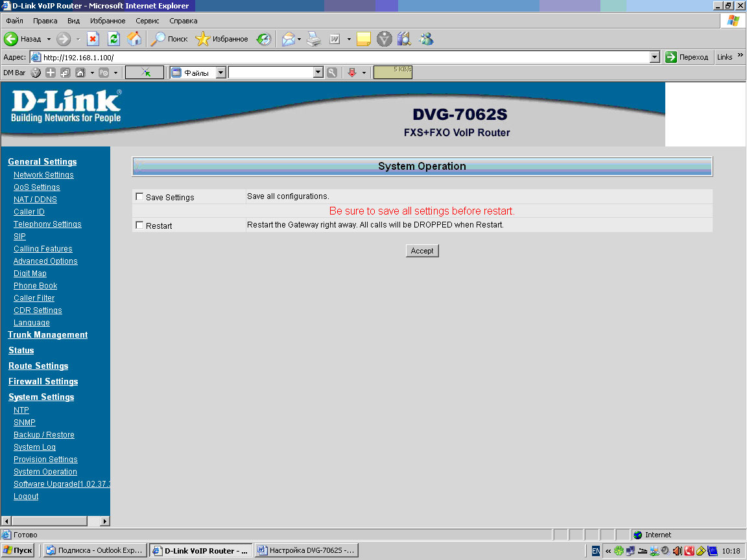
Task: Expand the address bar dropdown
Action: click(x=654, y=57)
